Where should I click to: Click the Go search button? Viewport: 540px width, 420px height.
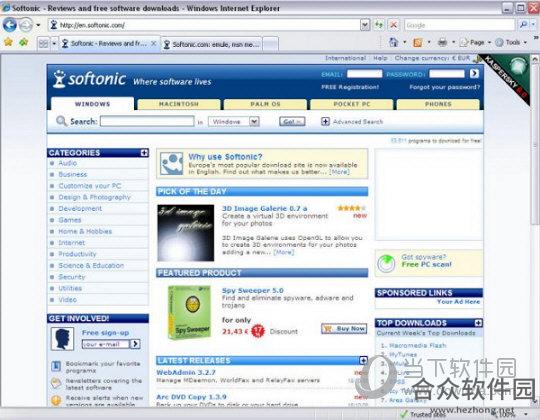coord(292,122)
